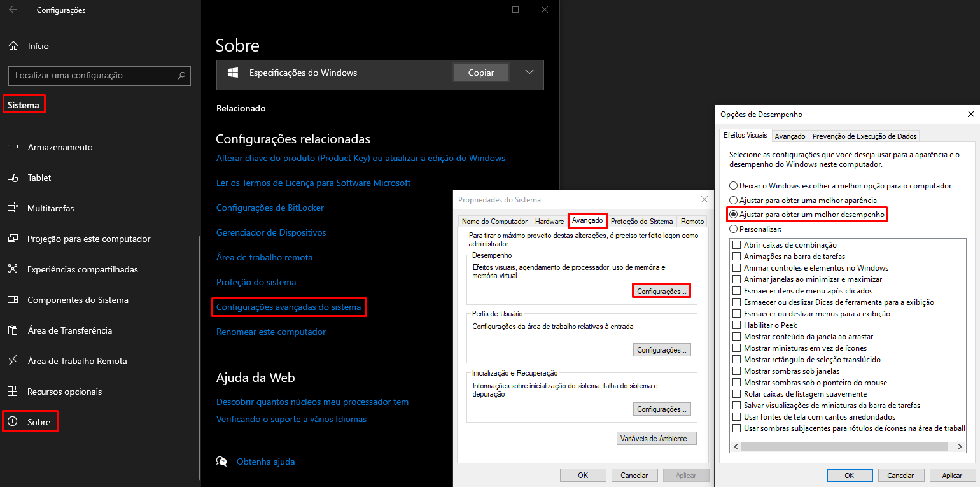The image size is (980, 487).
Task: Select the Componentes do Sistema icon
Action: [x=13, y=300]
